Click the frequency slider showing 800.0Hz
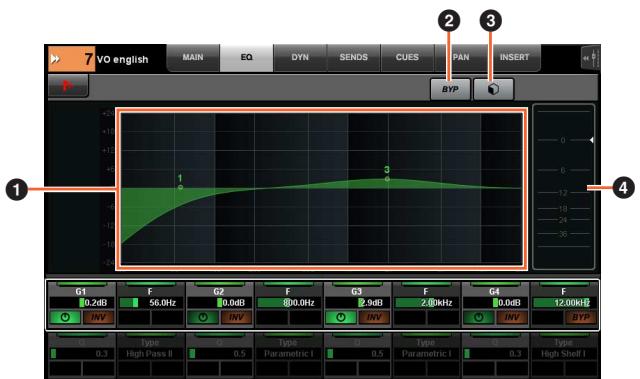The image size is (640, 379). pos(288,303)
